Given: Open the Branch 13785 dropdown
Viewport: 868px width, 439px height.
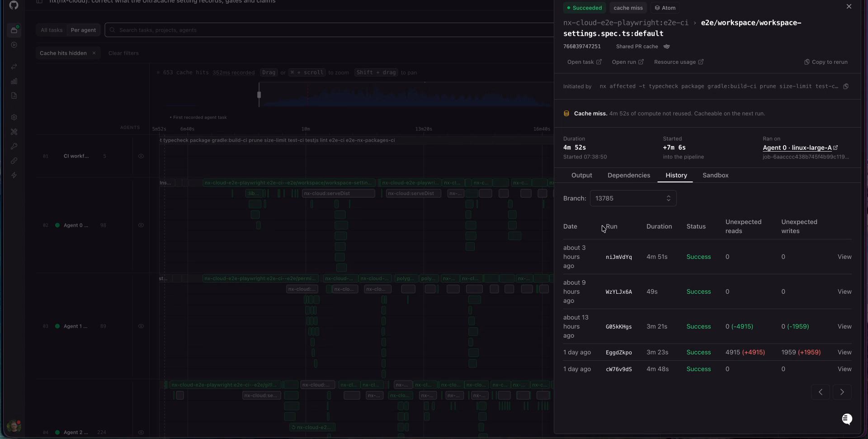Looking at the screenshot, I should pyautogui.click(x=633, y=198).
